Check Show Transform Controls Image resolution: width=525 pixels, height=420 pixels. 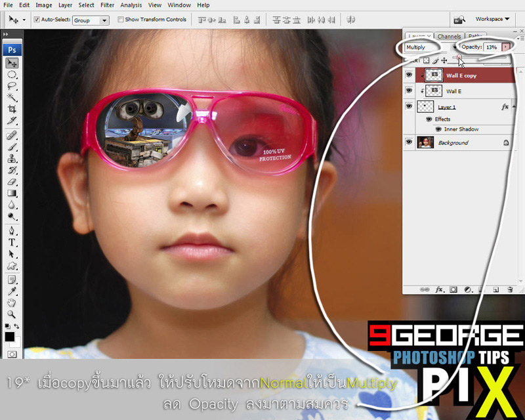click(120, 20)
